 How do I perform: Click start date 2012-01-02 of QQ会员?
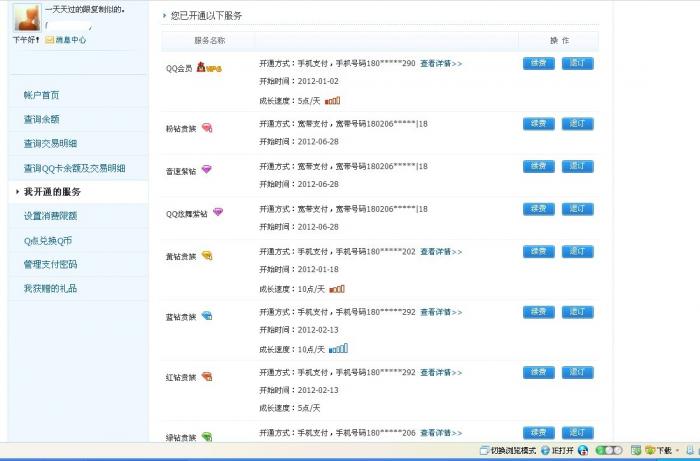tap(318, 81)
